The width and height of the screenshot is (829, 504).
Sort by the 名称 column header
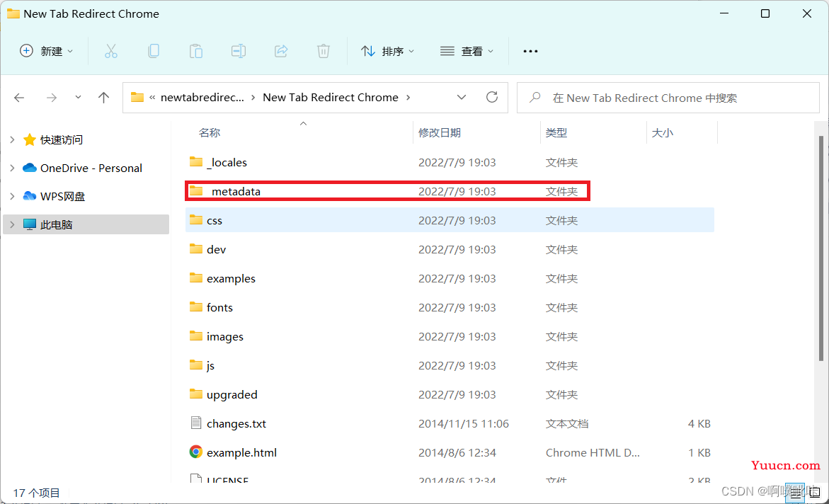tap(210, 133)
